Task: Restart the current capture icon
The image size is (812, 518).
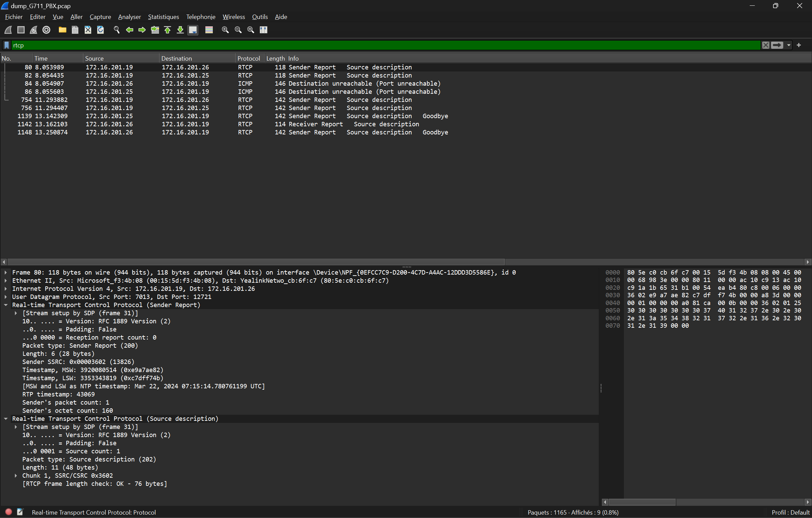Action: tap(33, 30)
